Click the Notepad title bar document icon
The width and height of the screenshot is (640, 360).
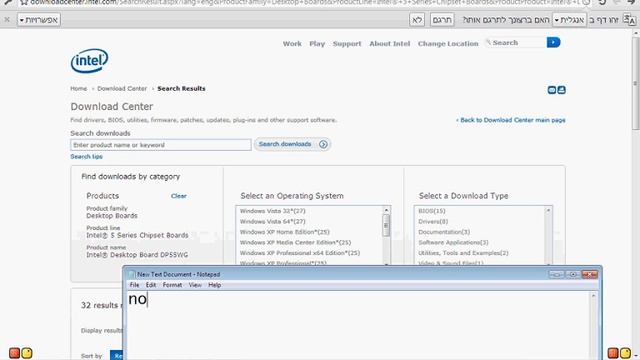(x=131, y=274)
